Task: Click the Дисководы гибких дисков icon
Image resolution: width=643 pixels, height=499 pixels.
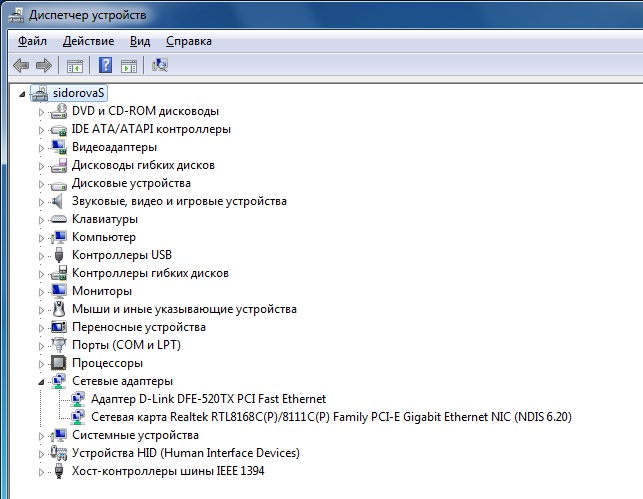Action: [59, 165]
